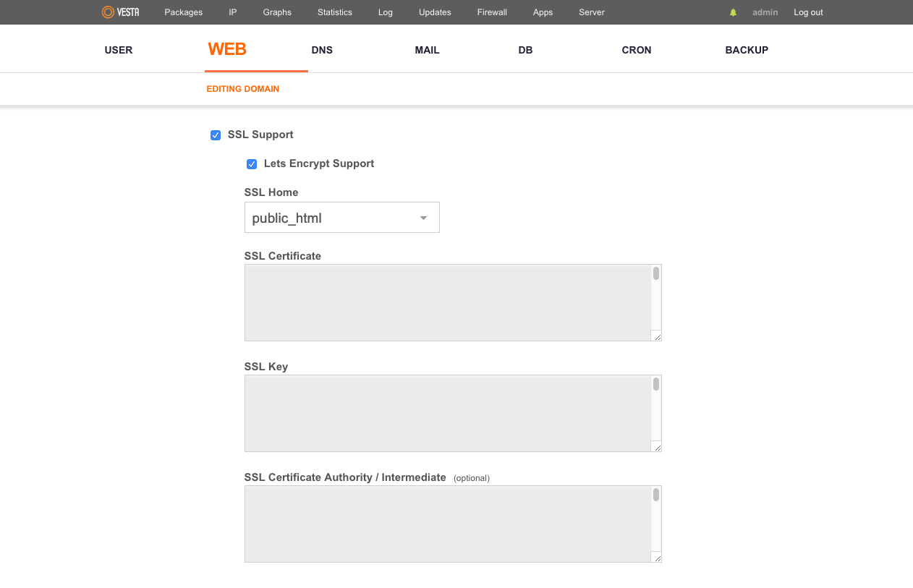The image size is (913, 588).
Task: Click the SSL Key resize handle
Action: click(657, 446)
